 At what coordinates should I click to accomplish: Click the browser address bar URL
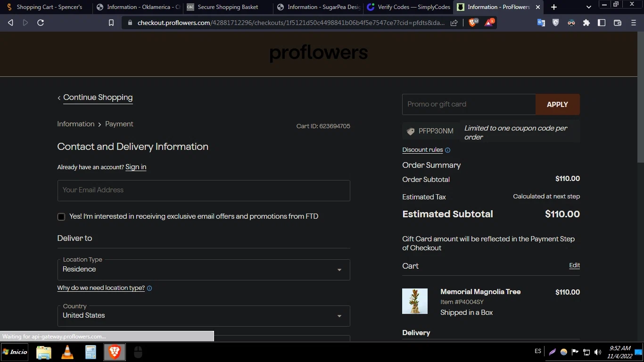(291, 23)
